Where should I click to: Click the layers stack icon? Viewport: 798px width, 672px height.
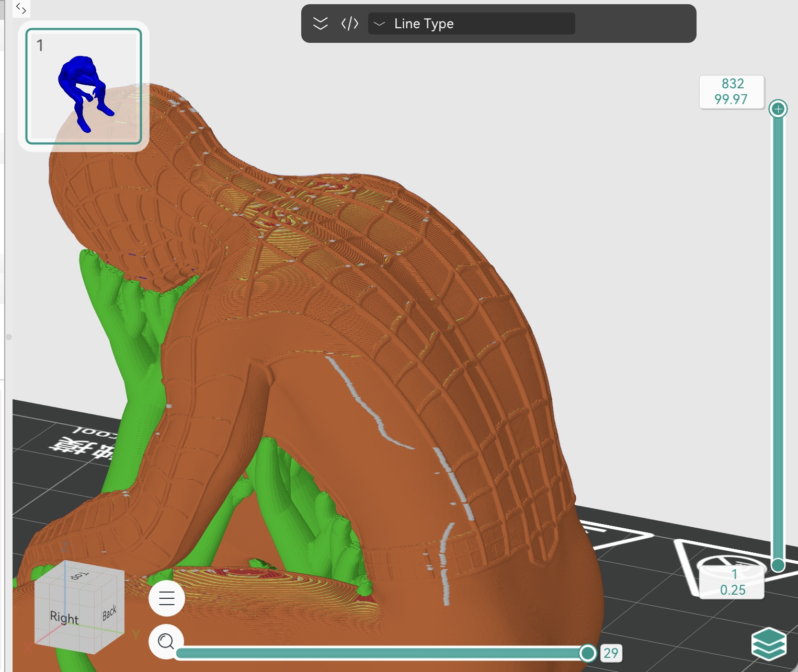769,644
